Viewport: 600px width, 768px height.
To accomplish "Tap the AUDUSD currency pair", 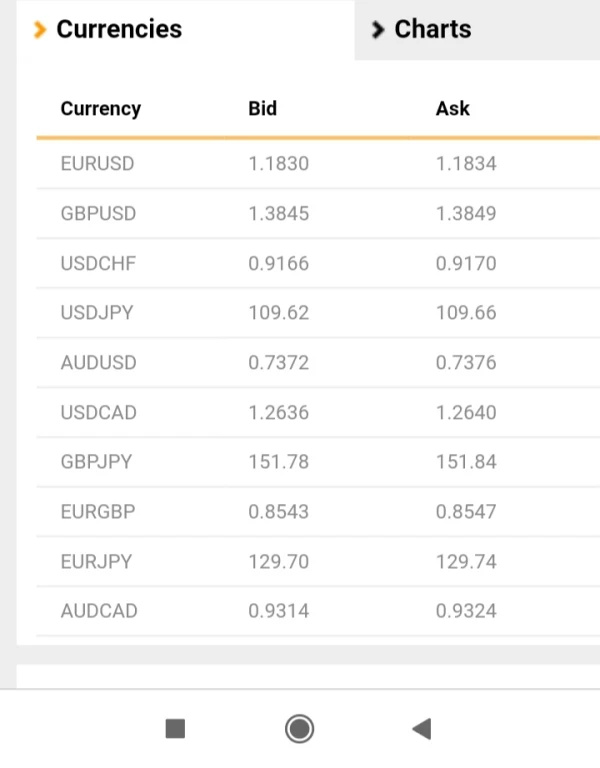I will click(98, 363).
